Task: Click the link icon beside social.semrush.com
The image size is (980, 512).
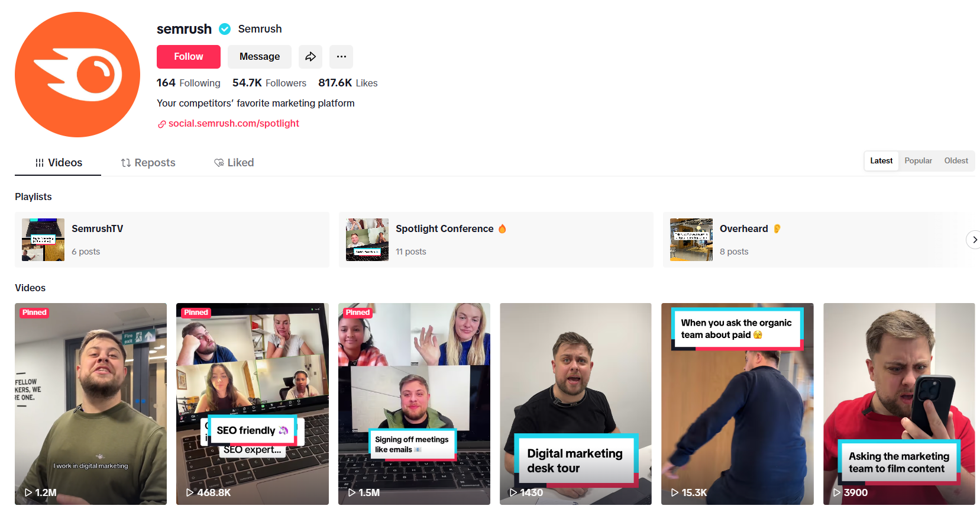Action: [161, 124]
